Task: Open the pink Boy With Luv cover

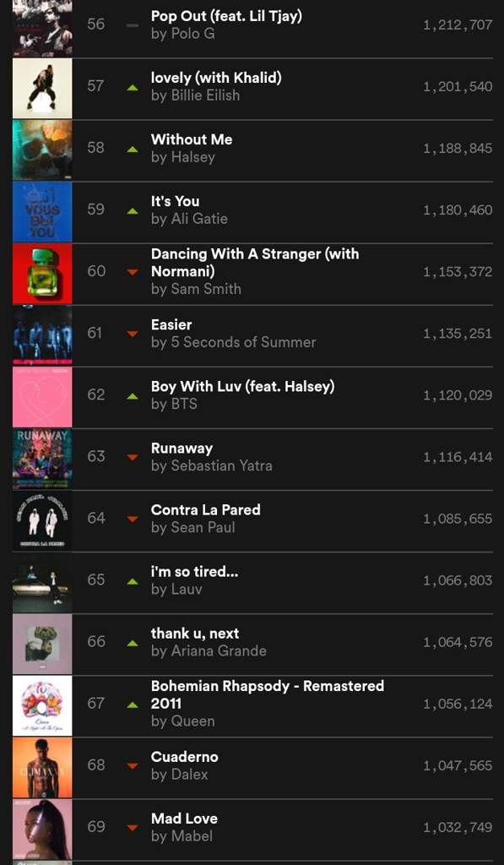Action: pyautogui.click(x=42, y=397)
